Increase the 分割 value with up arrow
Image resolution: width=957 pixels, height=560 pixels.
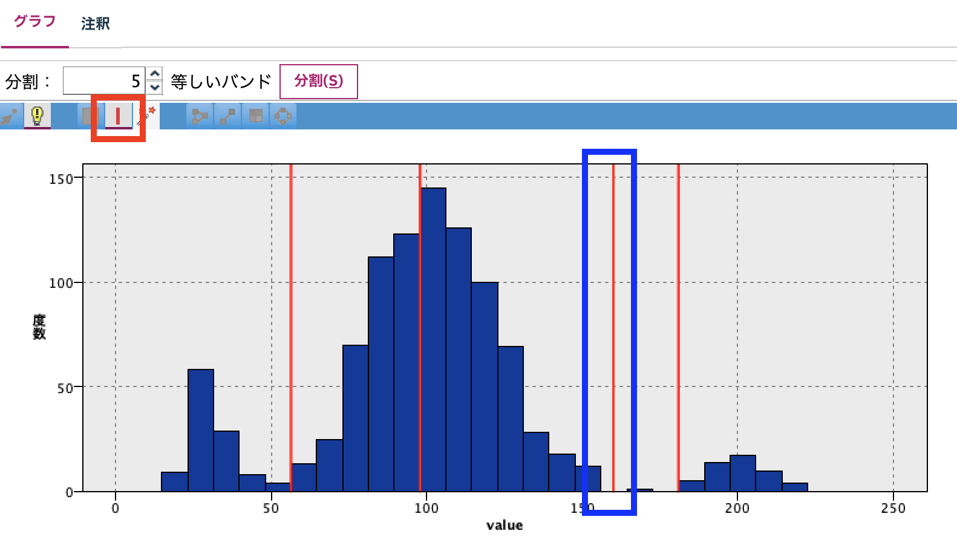point(155,74)
